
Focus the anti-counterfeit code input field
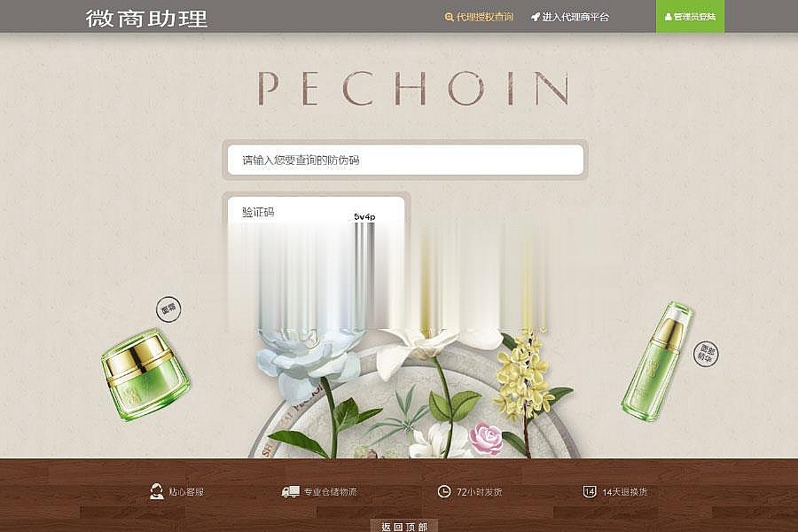[x=405, y=160]
